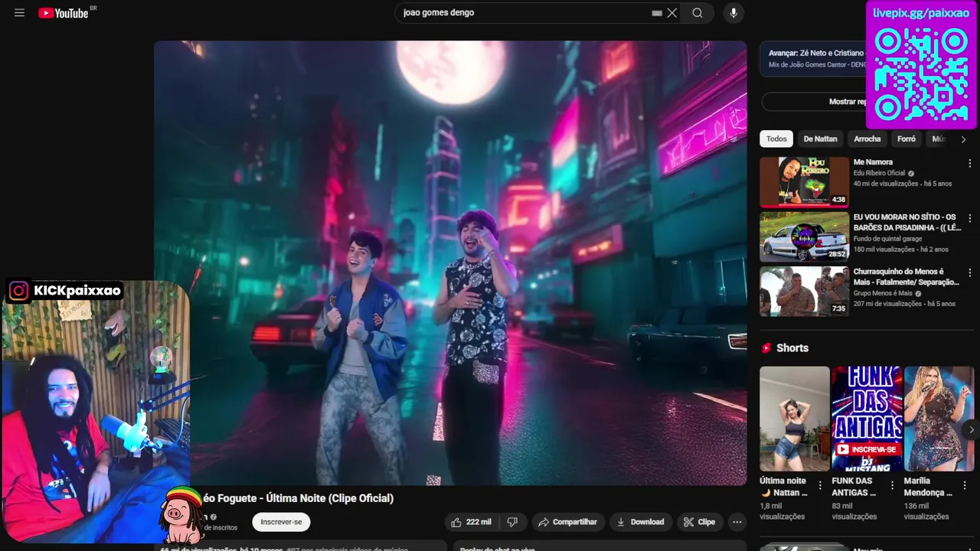Screen dimensions: 980x551
Task: Click the 7:35 duration badge
Action: (x=838, y=309)
